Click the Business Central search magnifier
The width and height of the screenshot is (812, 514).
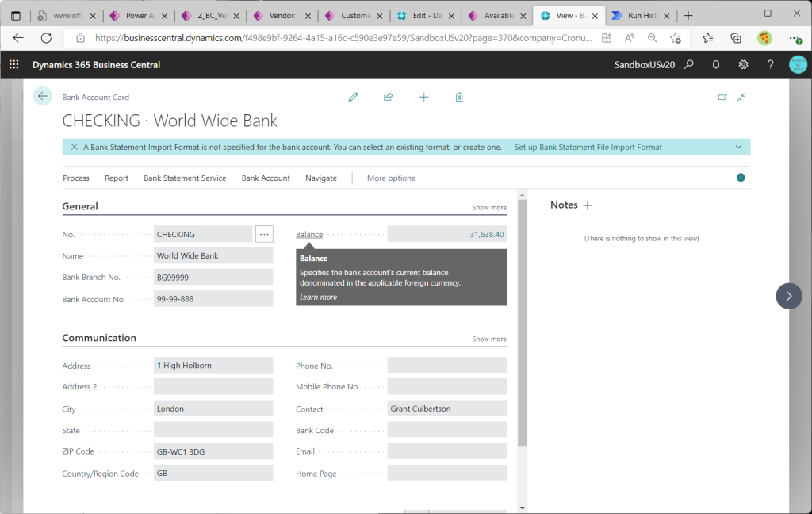[x=689, y=65]
